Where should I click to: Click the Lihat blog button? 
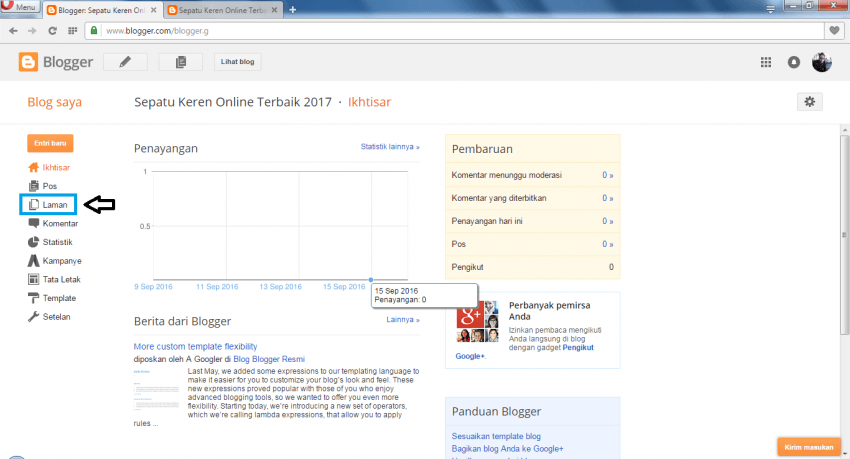[237, 62]
